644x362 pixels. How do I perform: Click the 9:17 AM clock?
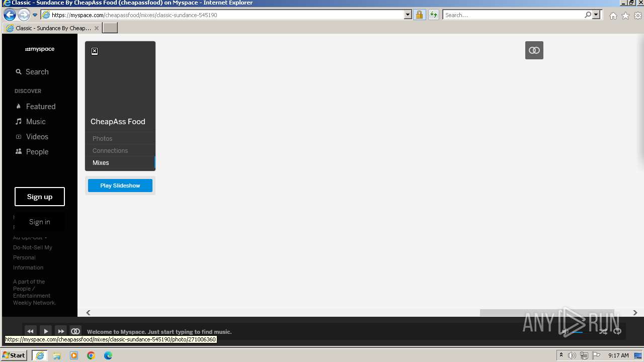click(618, 355)
